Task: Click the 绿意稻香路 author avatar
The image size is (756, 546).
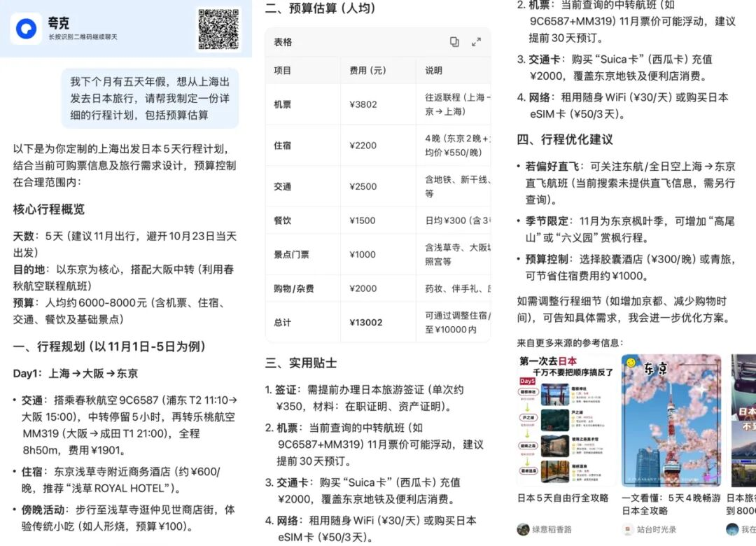Action: pos(523,529)
